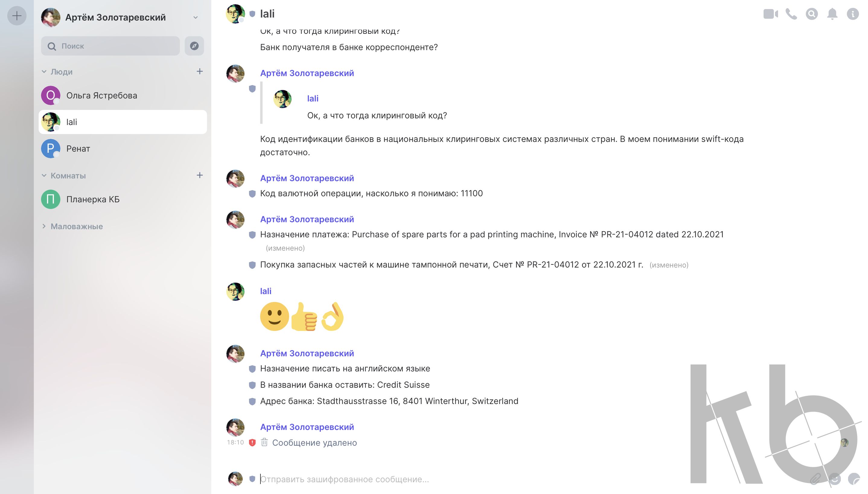Open notification settings bell icon
The height and width of the screenshot is (494, 868).
tap(832, 14)
